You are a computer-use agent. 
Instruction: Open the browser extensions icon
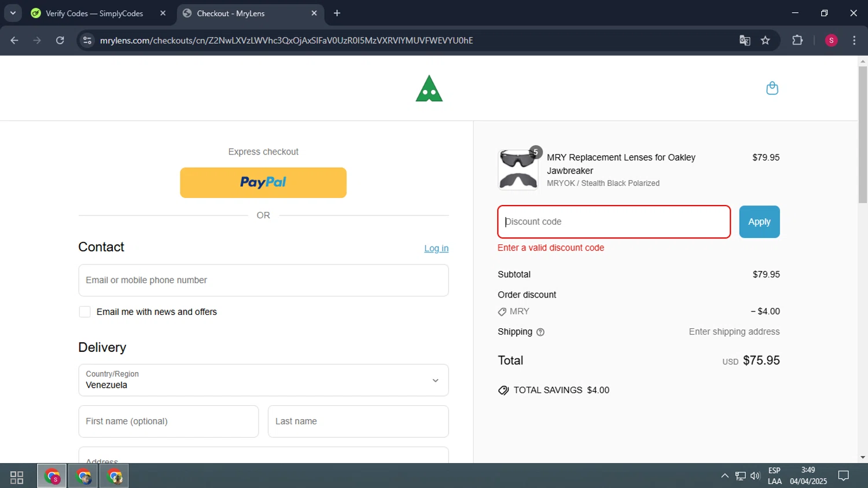pyautogui.click(x=797, y=41)
